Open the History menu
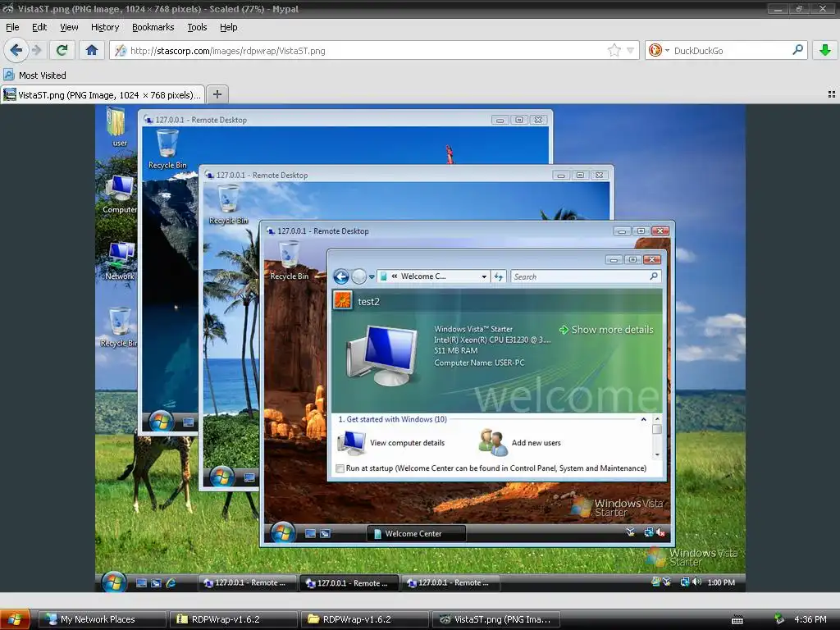Image resolution: width=840 pixels, height=630 pixels. (x=104, y=27)
